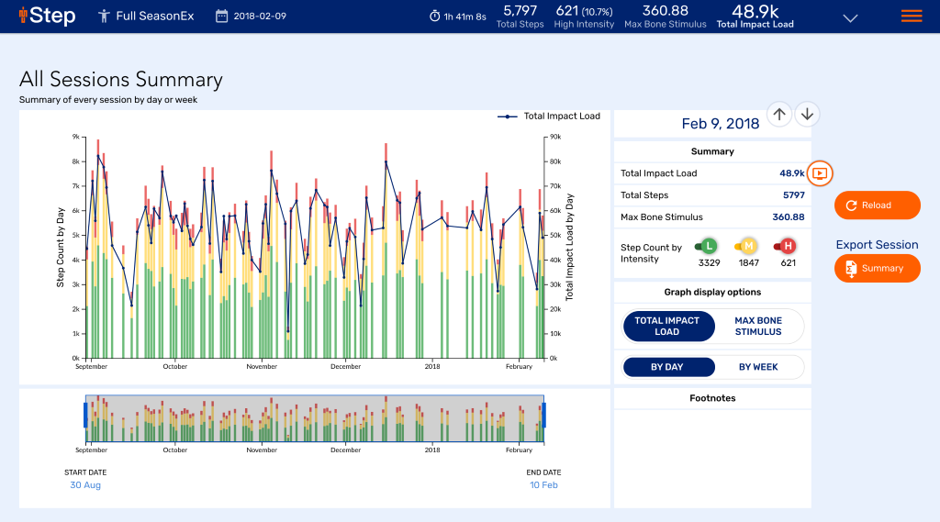940x522 pixels.
Task: Click the calendar icon beside 2018-02-09
Action: 222,16
